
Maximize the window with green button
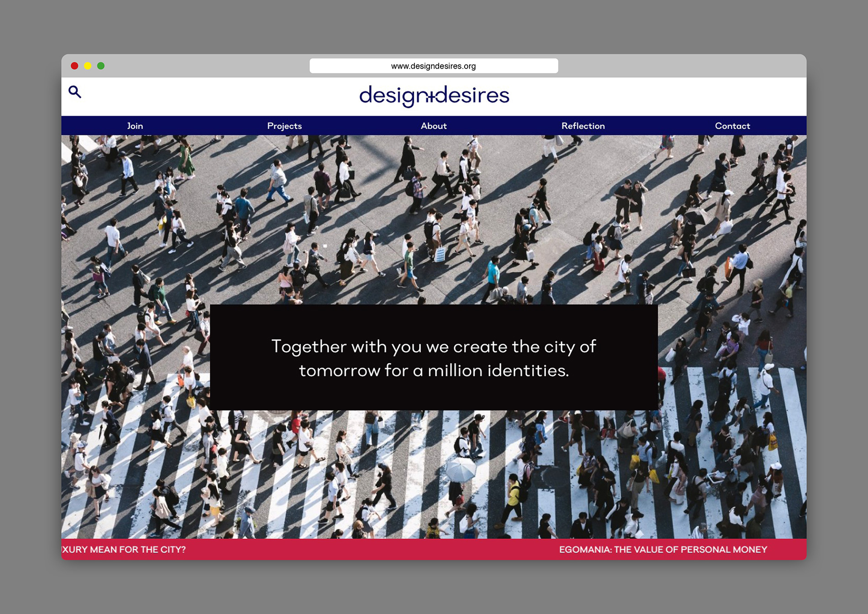tap(101, 66)
